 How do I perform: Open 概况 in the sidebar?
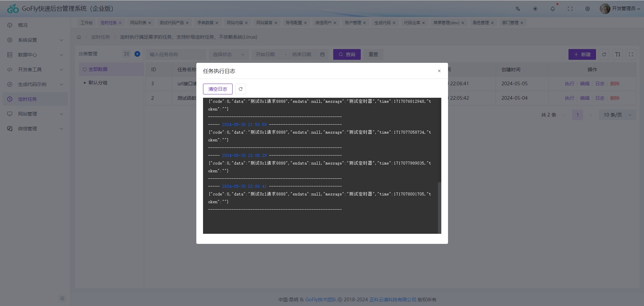click(x=35, y=25)
